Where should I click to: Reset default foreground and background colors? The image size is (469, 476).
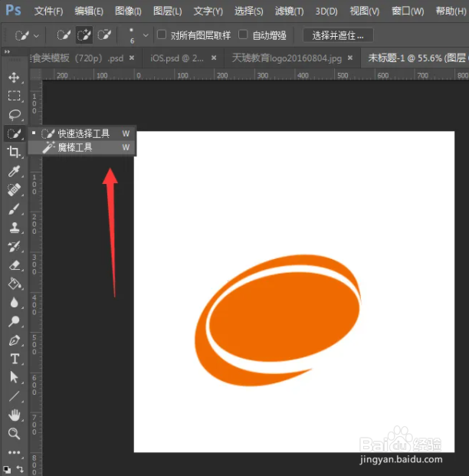click(7, 469)
